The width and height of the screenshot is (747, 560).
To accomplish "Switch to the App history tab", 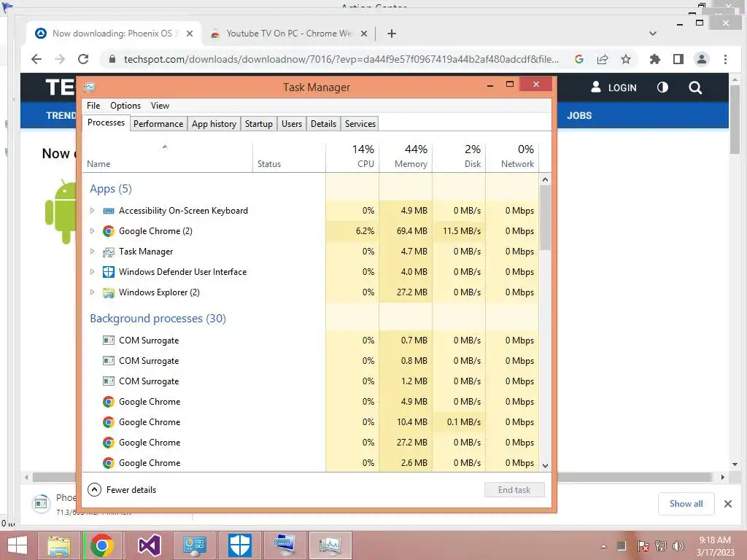I will (x=214, y=124).
